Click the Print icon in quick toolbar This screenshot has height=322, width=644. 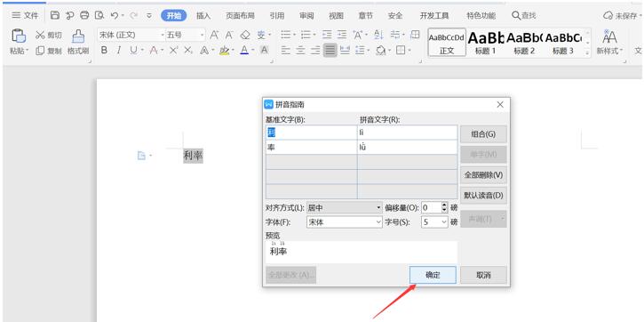tap(84, 16)
